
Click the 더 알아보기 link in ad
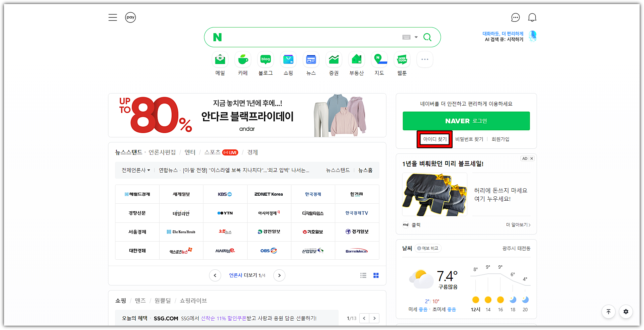(x=518, y=225)
